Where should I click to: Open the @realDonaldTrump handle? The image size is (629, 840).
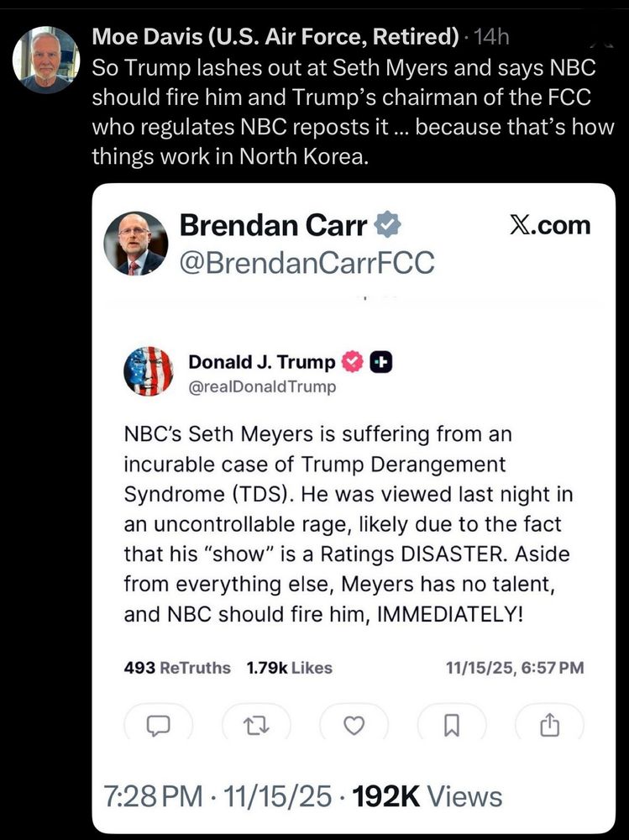tap(261, 387)
